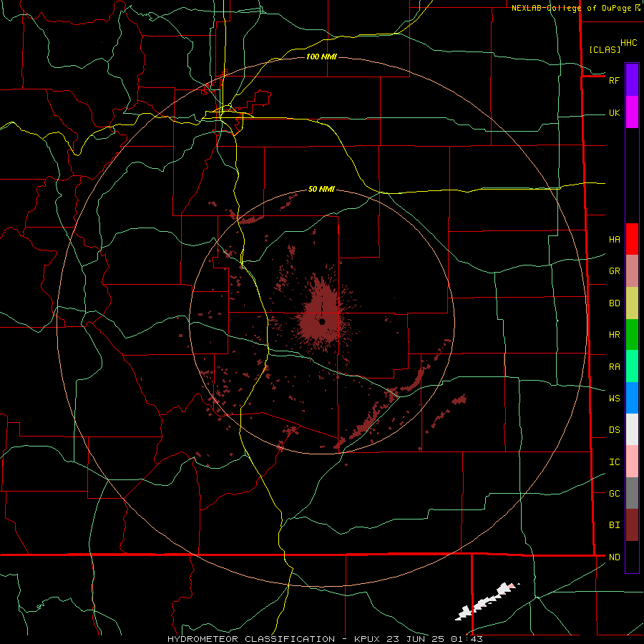Click the 01:43 timestamp

click(x=467, y=639)
